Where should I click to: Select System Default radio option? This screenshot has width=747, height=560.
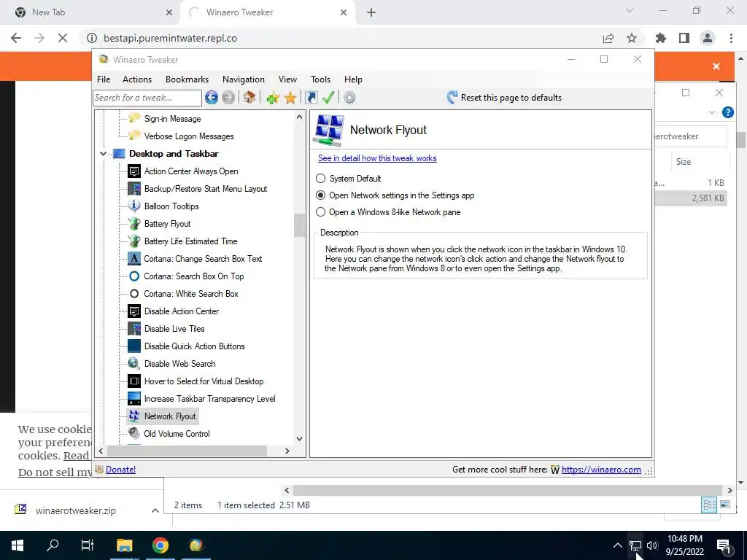tap(321, 178)
